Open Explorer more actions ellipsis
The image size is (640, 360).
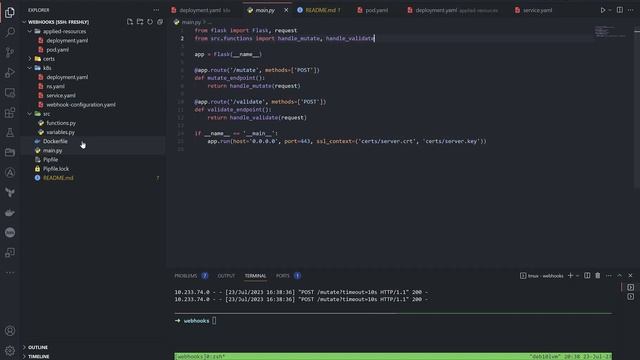pyautogui.click(x=156, y=10)
